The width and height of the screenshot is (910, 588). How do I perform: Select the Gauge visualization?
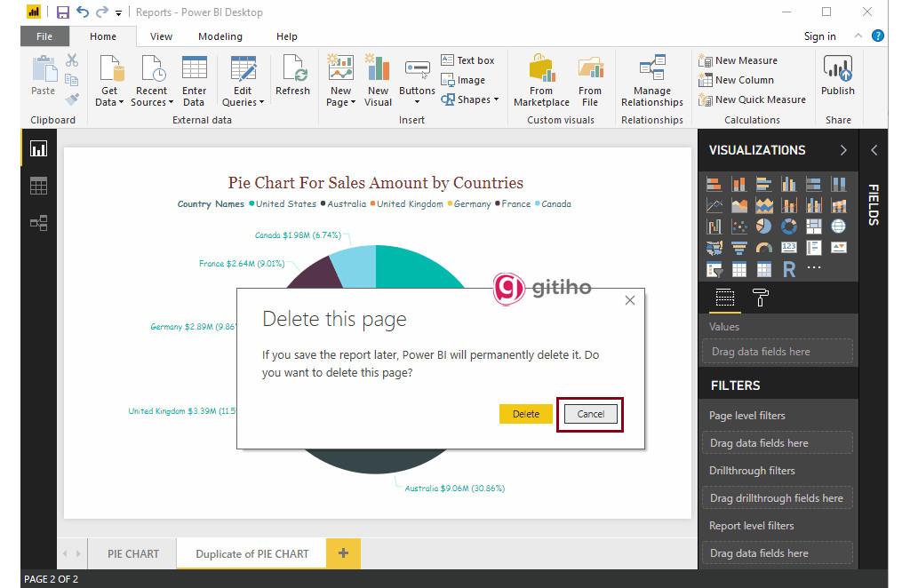pyautogui.click(x=763, y=248)
